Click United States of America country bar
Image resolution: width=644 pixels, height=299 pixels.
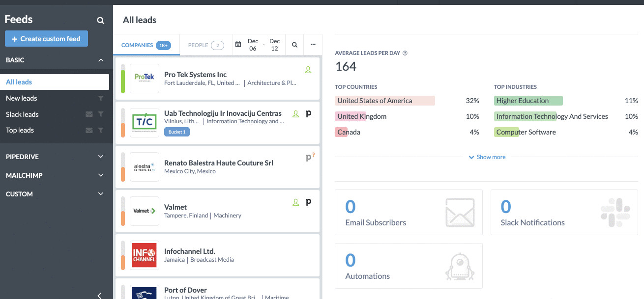tap(385, 101)
